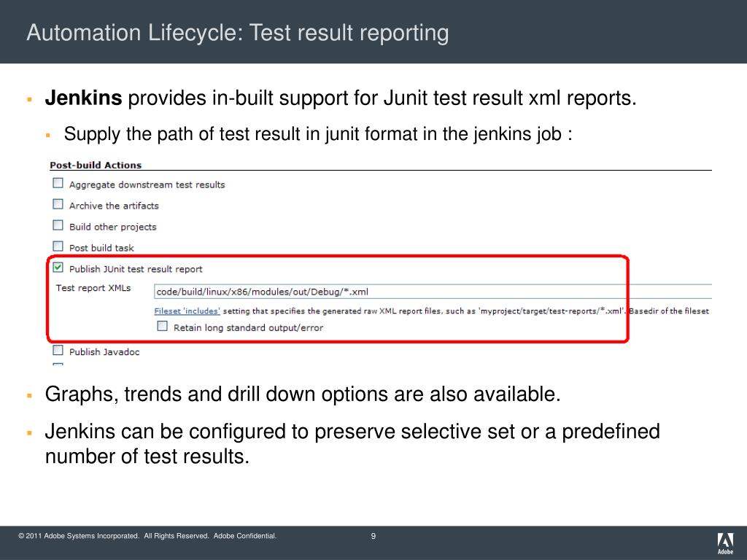The width and height of the screenshot is (747, 560).
Task: Click the Retain long standard output/error label
Action: coord(248,327)
